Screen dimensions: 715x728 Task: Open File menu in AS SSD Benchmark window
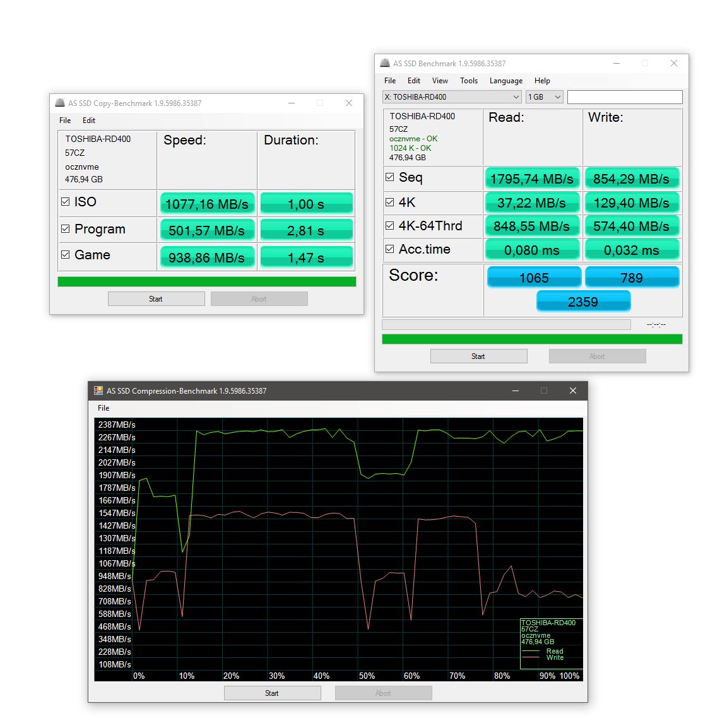pyautogui.click(x=390, y=80)
